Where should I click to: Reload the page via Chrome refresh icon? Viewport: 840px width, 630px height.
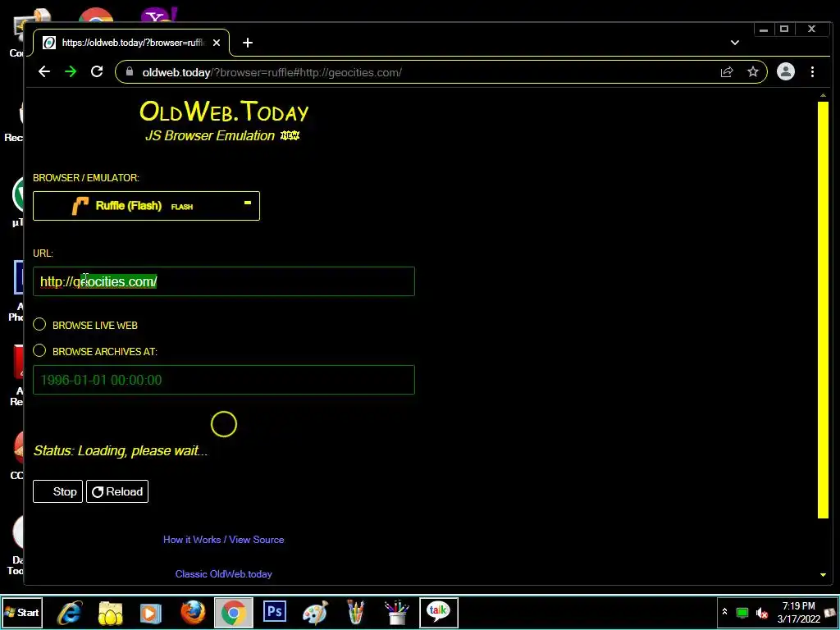tap(97, 72)
